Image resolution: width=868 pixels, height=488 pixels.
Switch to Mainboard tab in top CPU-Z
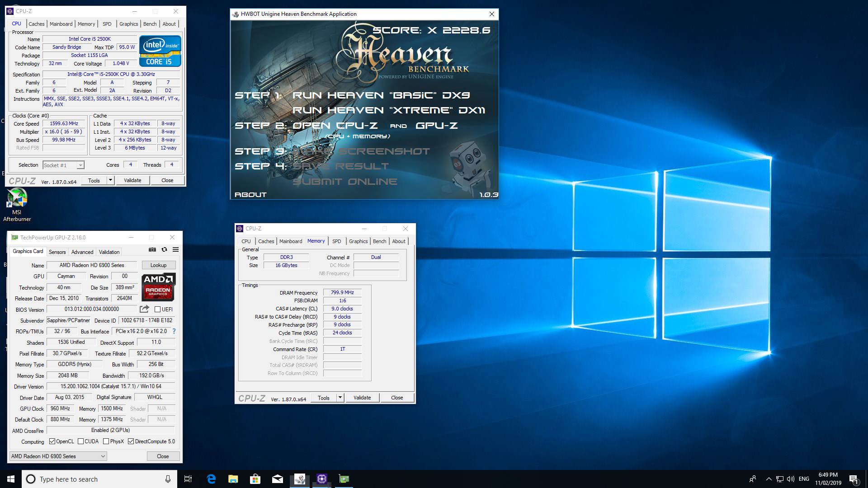61,24
